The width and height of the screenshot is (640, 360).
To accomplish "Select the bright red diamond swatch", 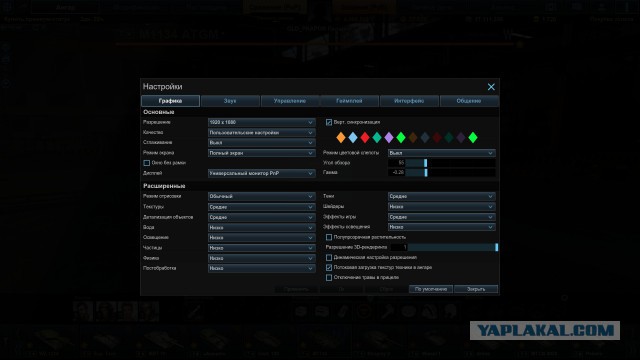I will coord(365,138).
